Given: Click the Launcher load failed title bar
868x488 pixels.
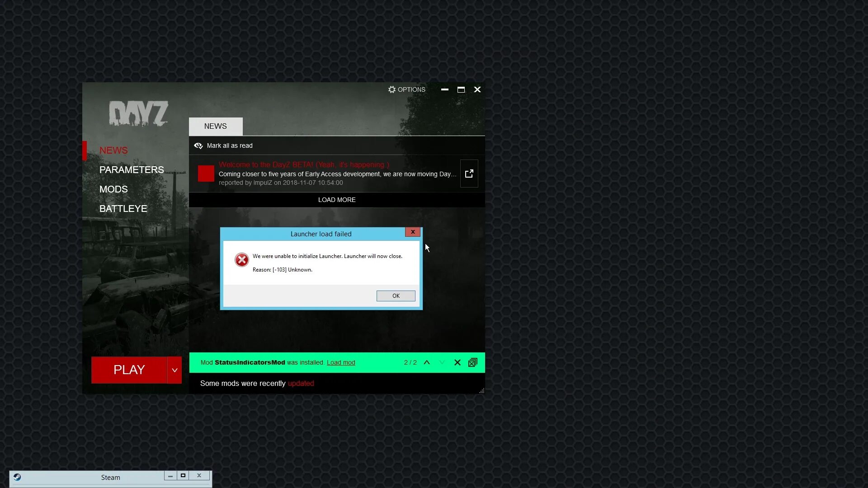Looking at the screenshot, I should click(x=321, y=234).
